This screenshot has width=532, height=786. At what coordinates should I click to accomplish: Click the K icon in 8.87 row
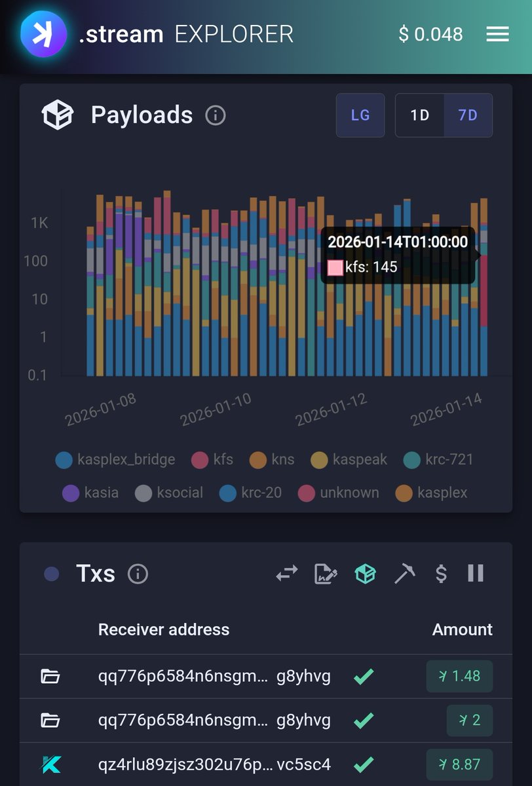[50, 764]
